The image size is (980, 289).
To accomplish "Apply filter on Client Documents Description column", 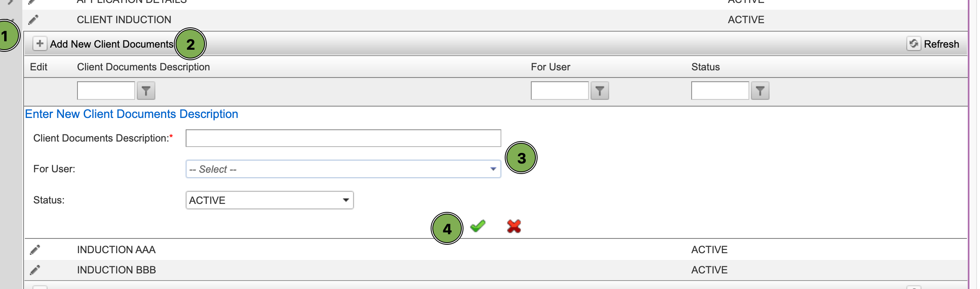I will [146, 91].
